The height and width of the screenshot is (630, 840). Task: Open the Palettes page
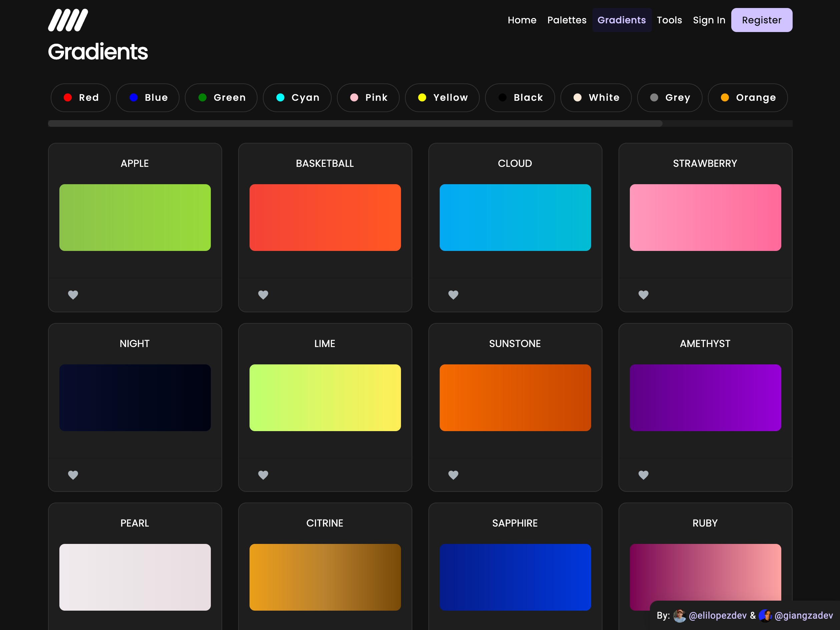566,20
